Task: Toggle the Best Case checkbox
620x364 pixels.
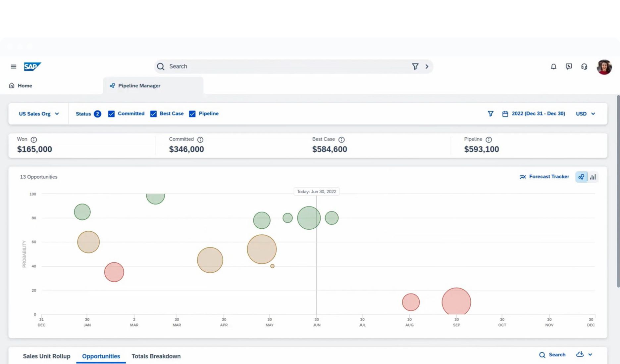Action: [153, 114]
